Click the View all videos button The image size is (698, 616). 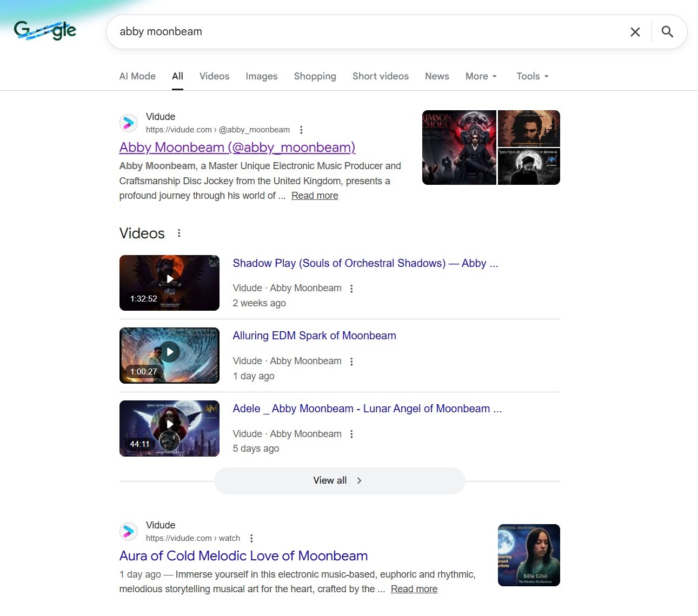340,480
